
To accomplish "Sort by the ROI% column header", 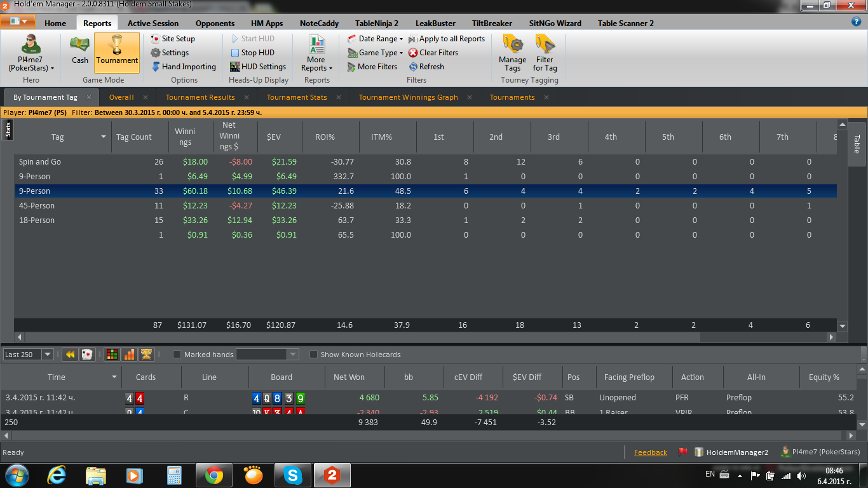I will [x=325, y=137].
